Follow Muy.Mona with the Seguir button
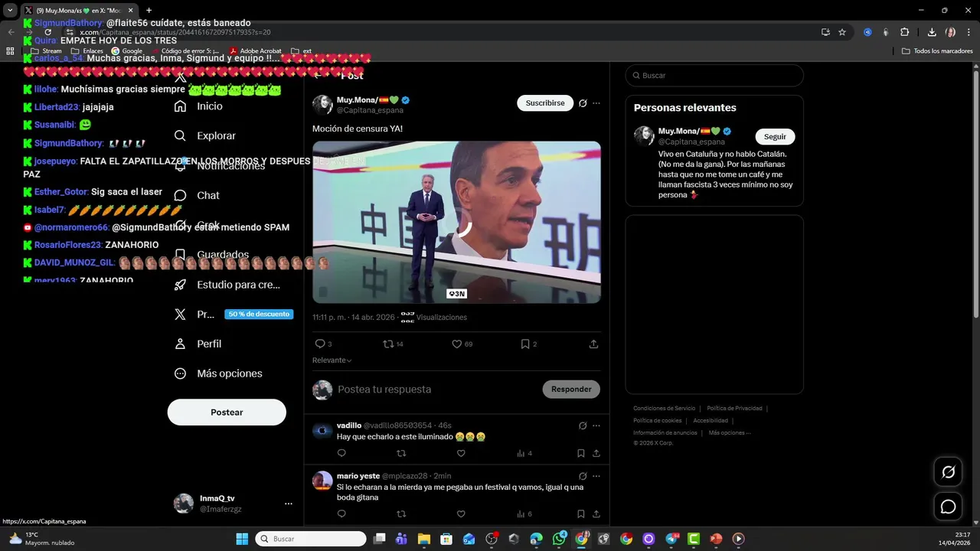 click(x=775, y=136)
